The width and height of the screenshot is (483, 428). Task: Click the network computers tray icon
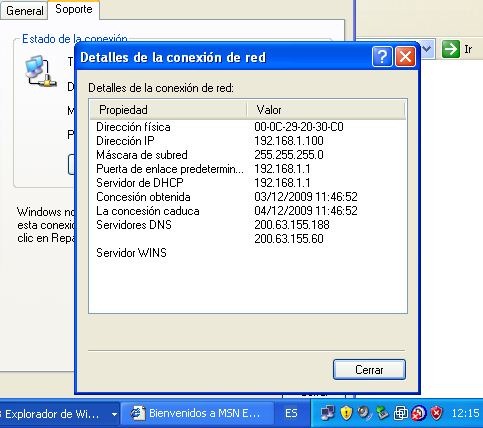328,413
